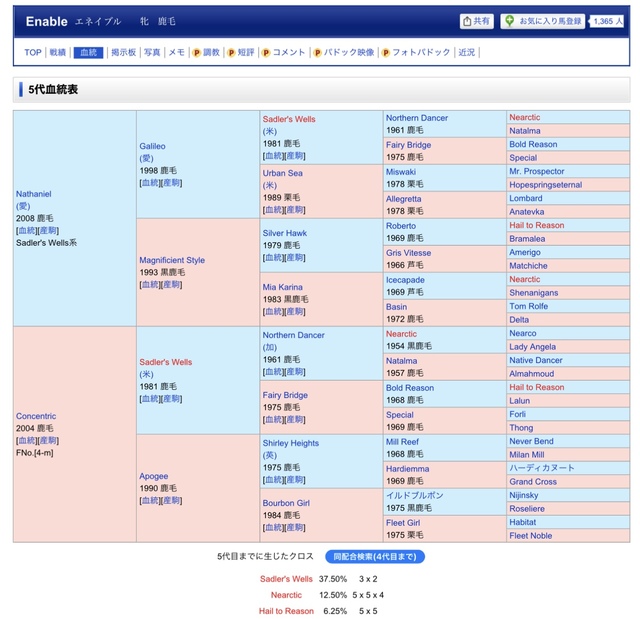
Task: Open Nathaniel horse link
Action: 33,194
